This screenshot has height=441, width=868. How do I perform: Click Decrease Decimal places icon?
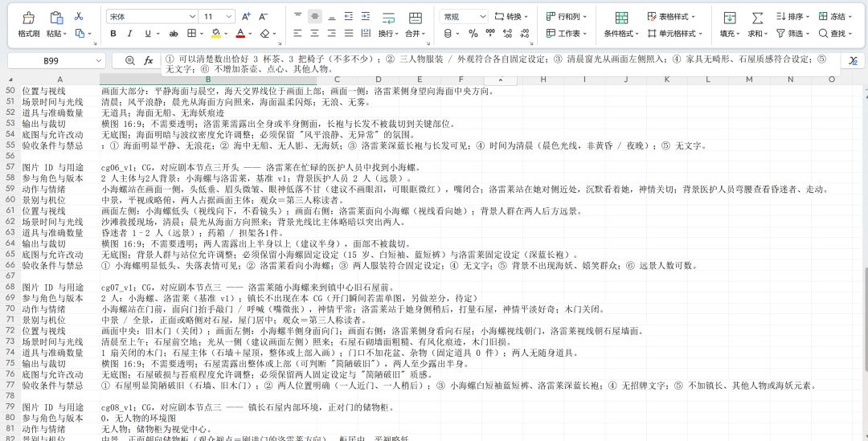[x=524, y=34]
